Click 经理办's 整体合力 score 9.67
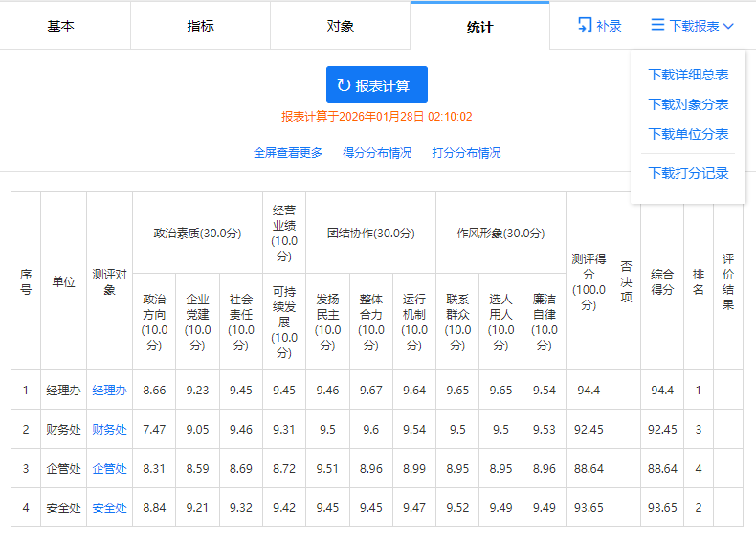 [370, 390]
